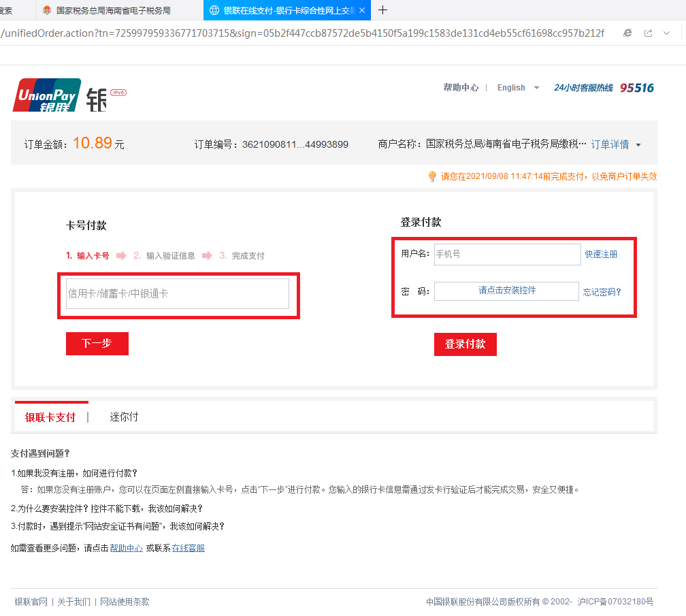686x616 pixels.
Task: Open 快速注册 quick registration link
Action: [x=601, y=254]
